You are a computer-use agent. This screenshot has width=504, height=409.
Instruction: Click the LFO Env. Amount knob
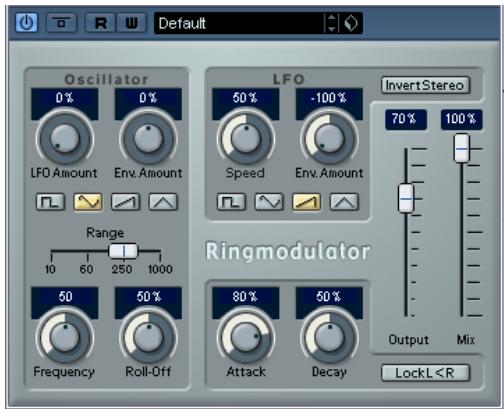pyautogui.click(x=330, y=138)
